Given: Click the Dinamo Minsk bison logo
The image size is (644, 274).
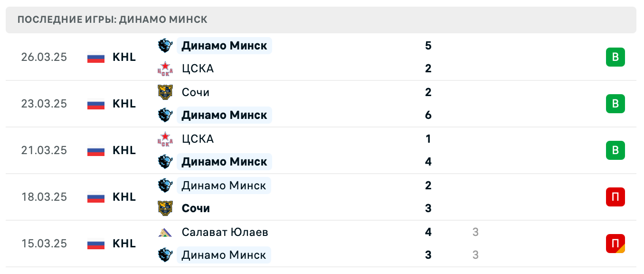Looking at the screenshot, I should 165,46.
